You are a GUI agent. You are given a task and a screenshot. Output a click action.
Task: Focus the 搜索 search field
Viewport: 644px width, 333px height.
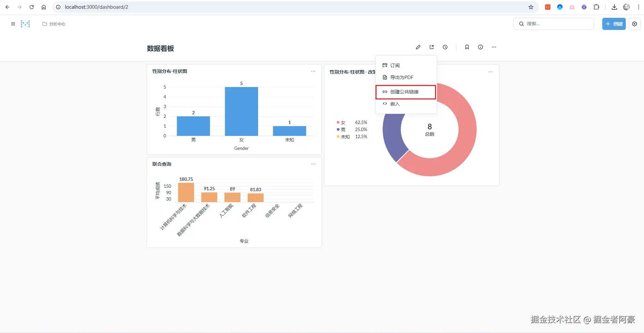click(553, 24)
